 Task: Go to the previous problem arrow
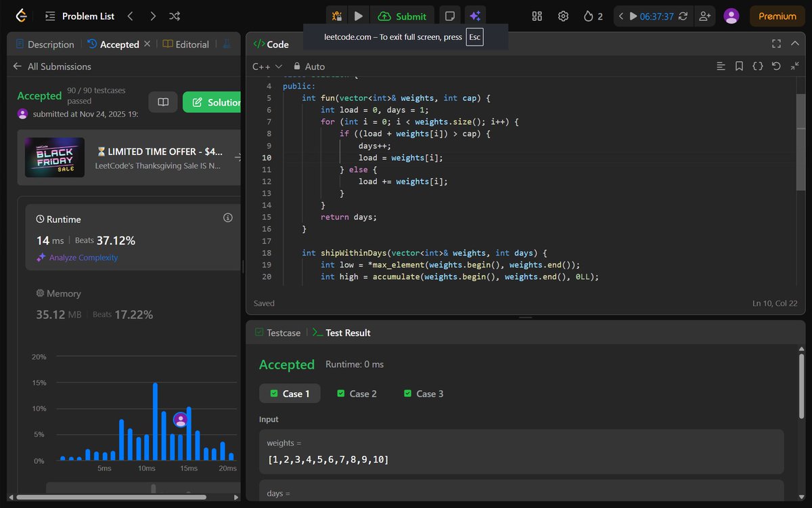(130, 16)
